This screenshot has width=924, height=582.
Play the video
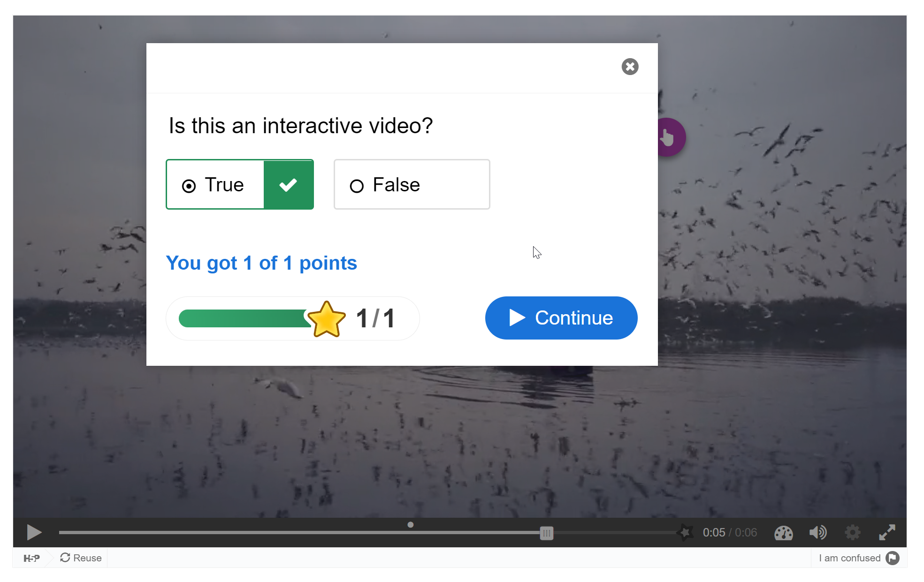[x=34, y=532]
